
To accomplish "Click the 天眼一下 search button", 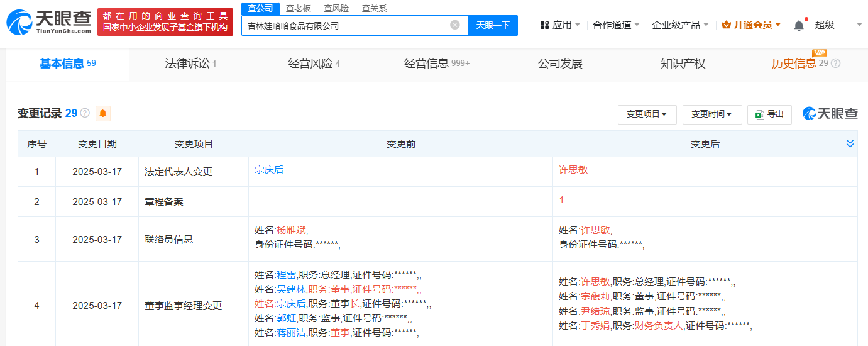I will pyautogui.click(x=493, y=25).
